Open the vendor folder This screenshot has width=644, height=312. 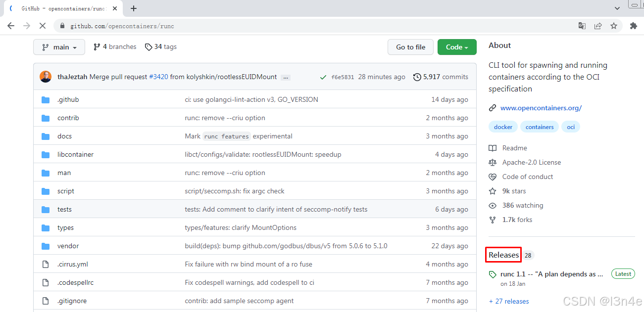tap(68, 246)
